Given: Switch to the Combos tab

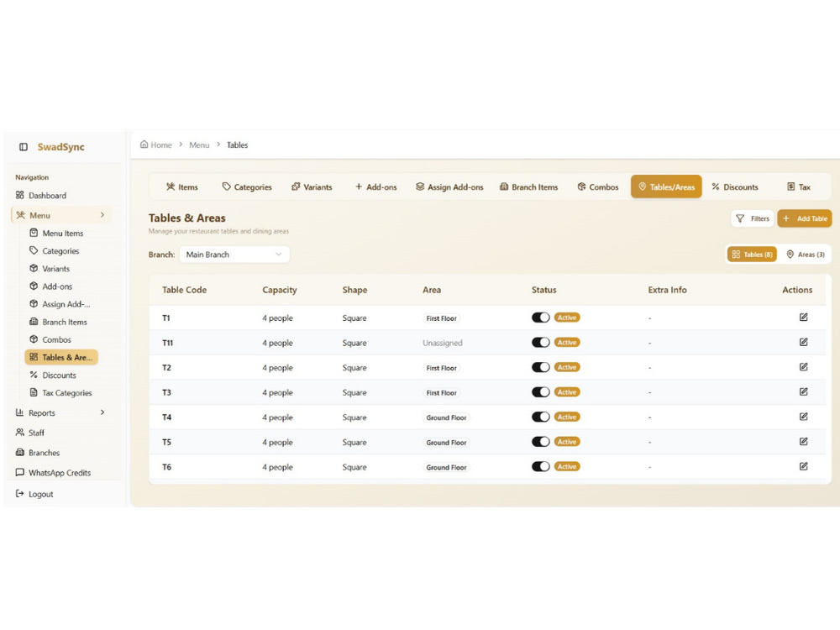Looking at the screenshot, I should (598, 187).
